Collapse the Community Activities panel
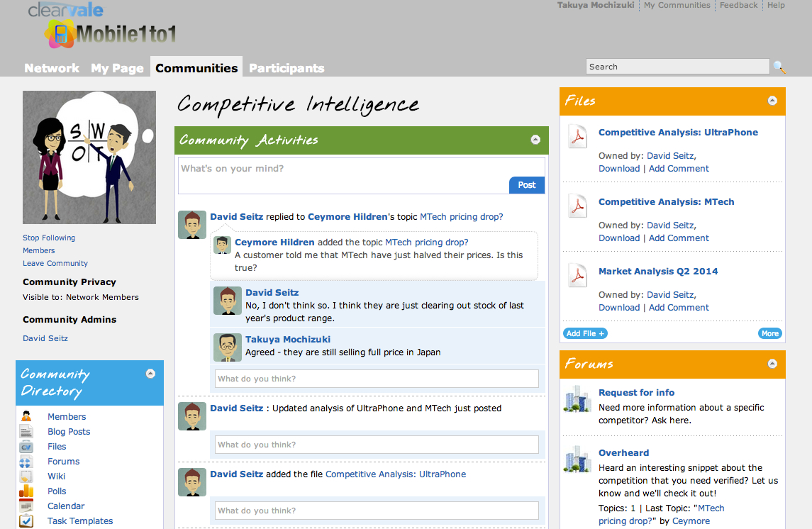The image size is (812, 529). pos(536,140)
